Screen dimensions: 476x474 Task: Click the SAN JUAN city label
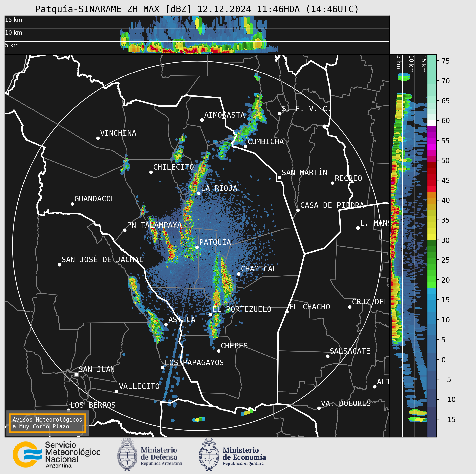point(97,369)
